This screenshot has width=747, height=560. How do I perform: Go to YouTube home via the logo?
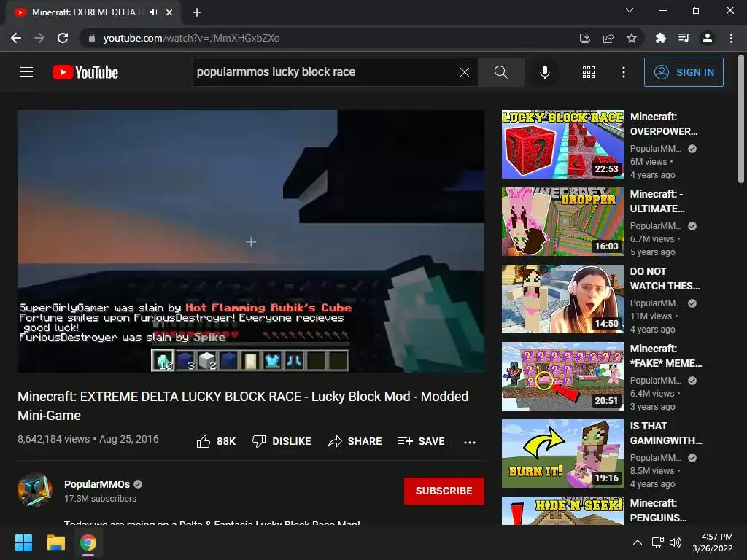point(85,72)
